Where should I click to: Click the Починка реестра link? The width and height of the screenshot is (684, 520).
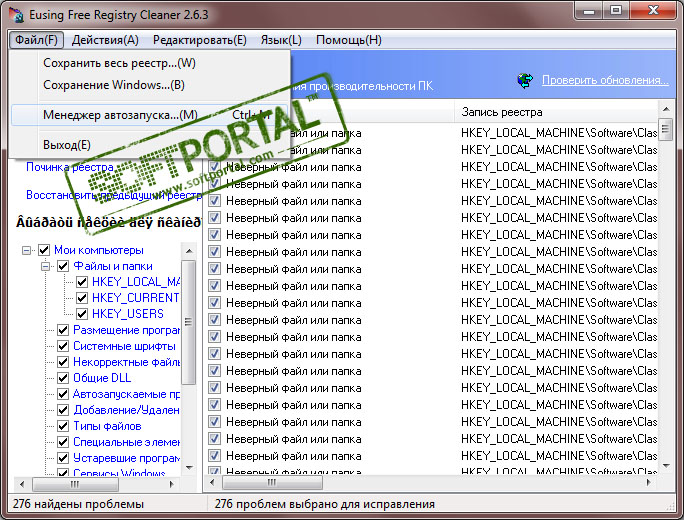70,167
